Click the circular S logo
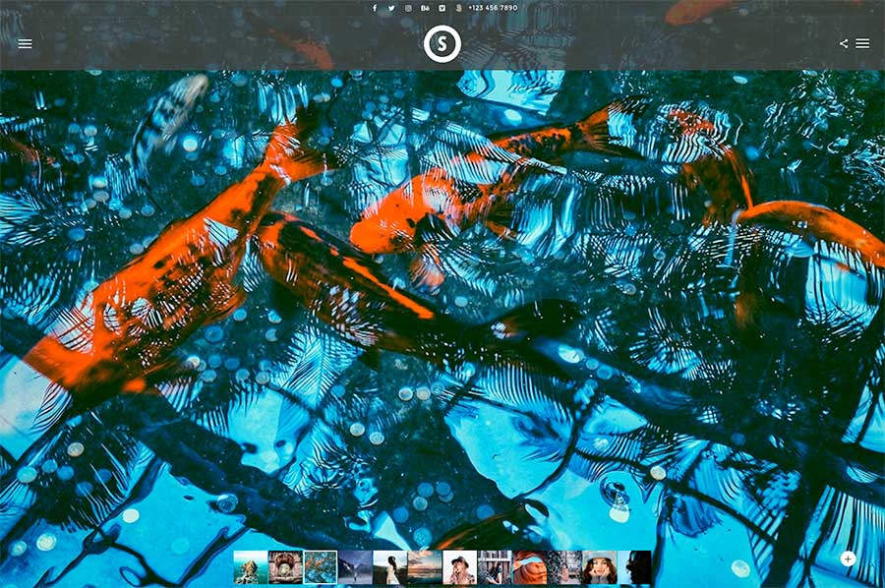 (x=442, y=44)
